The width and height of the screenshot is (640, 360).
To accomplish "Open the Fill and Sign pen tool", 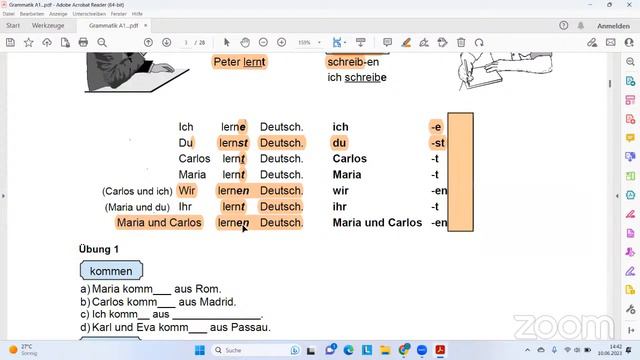I will point(424,42).
